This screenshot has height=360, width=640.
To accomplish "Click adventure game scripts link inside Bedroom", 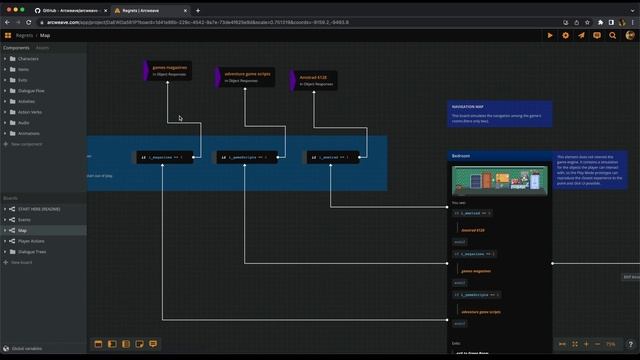I will click(481, 312).
